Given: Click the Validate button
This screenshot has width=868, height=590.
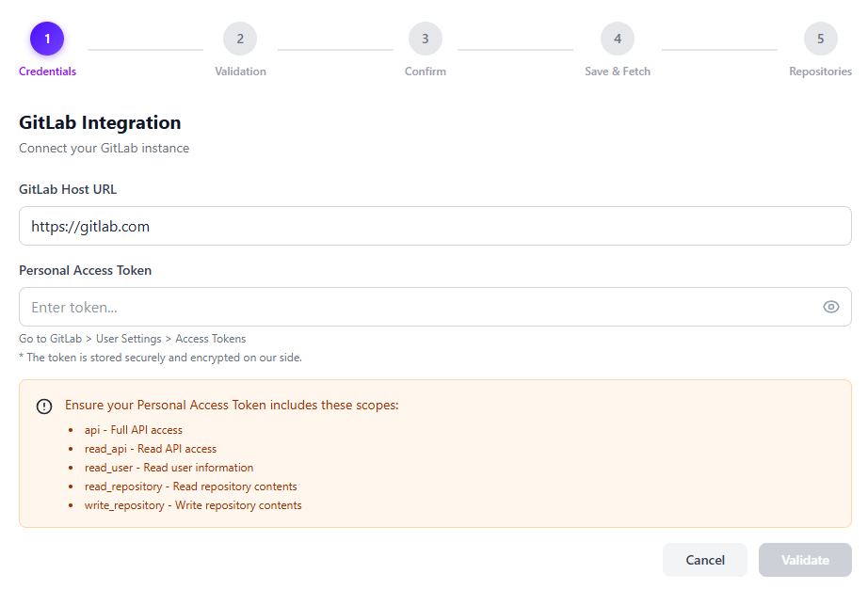Looking at the screenshot, I should 805,559.
